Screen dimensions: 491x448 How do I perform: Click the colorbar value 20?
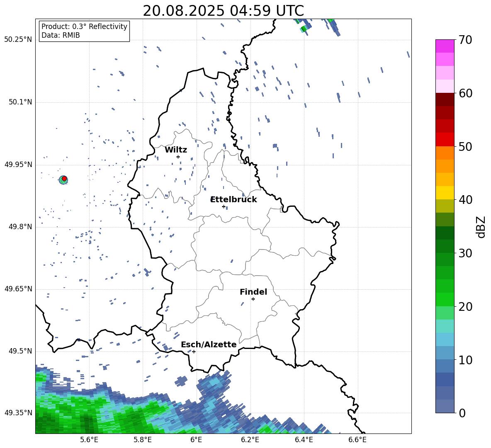465,307
